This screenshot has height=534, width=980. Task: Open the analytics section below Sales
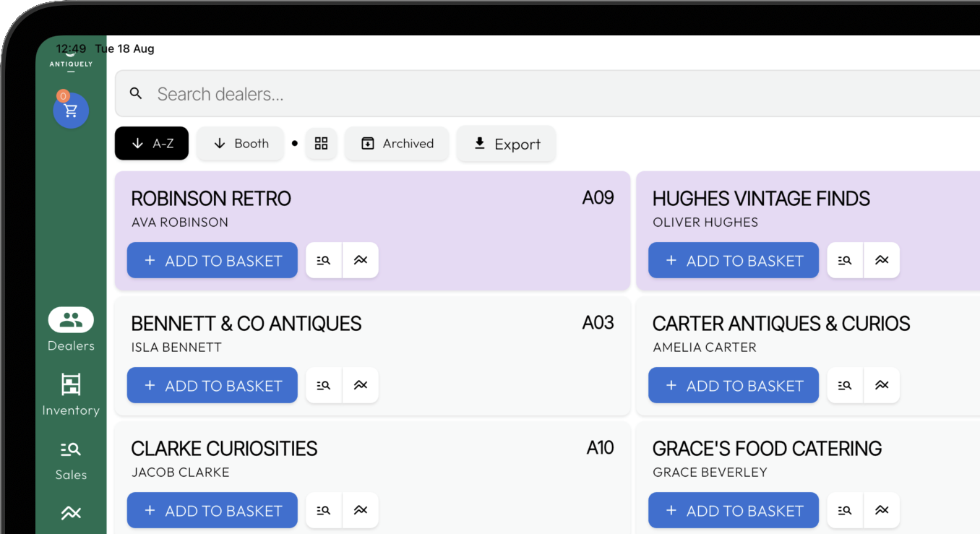71,513
